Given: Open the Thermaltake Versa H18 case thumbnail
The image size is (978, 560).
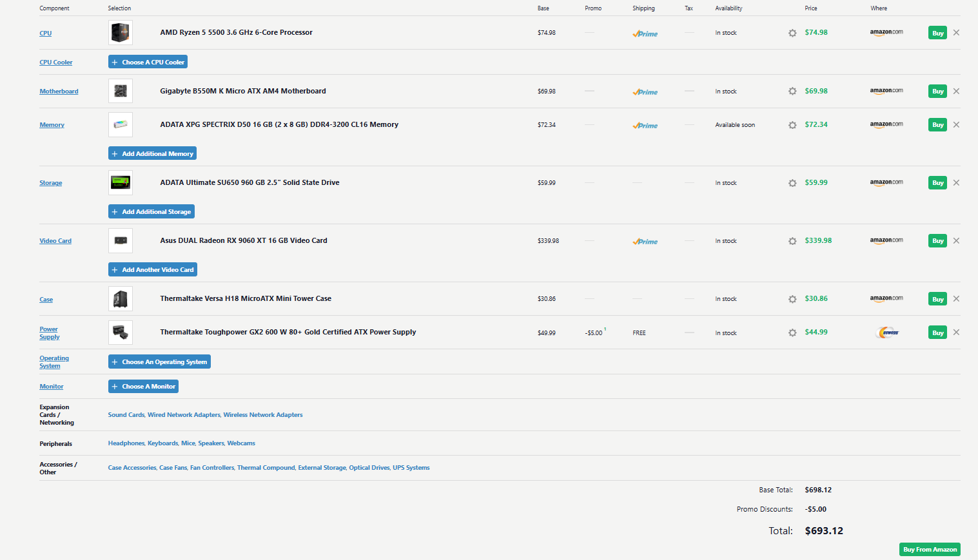Looking at the screenshot, I should pyautogui.click(x=121, y=299).
